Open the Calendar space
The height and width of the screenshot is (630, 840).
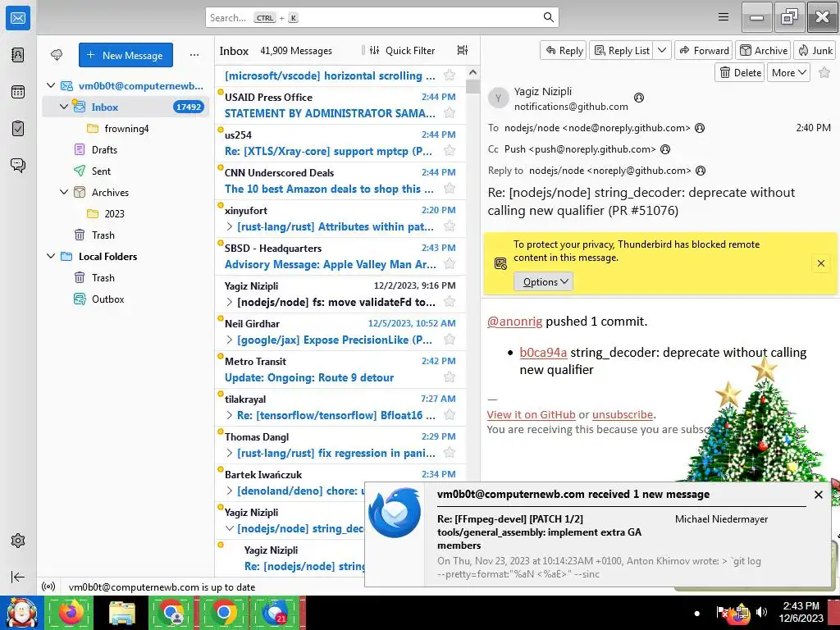[18, 92]
